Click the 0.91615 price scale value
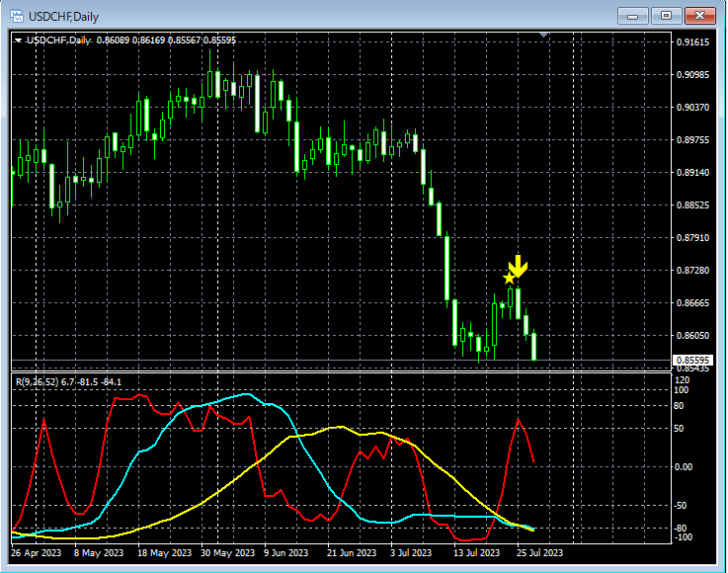This screenshot has height=573, width=728. click(692, 42)
